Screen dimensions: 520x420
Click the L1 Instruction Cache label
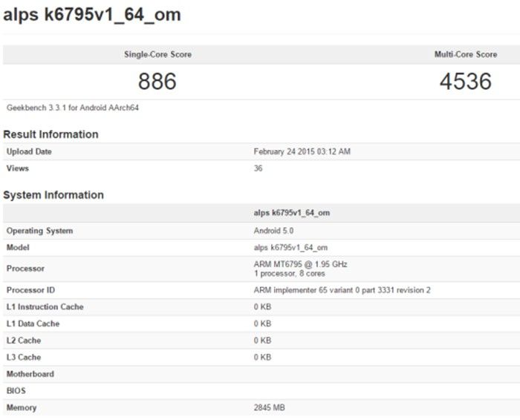pyautogui.click(x=45, y=307)
